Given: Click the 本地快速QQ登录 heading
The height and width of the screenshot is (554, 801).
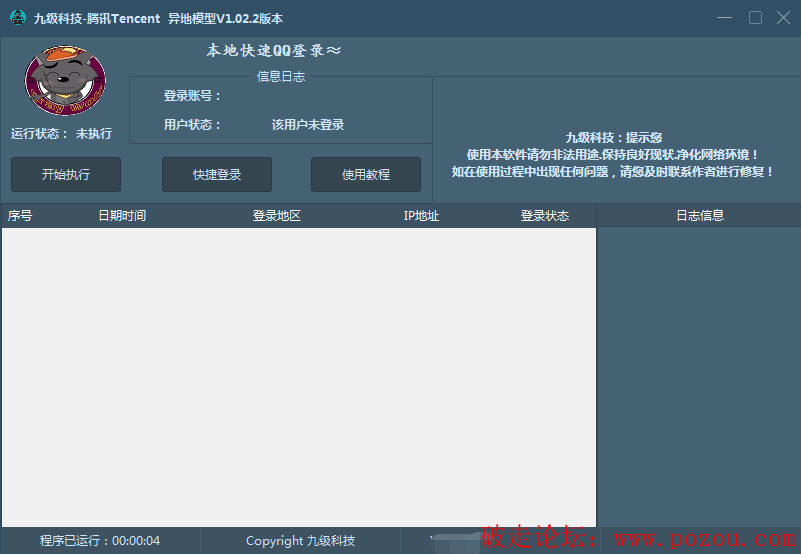Looking at the screenshot, I should [x=274, y=50].
